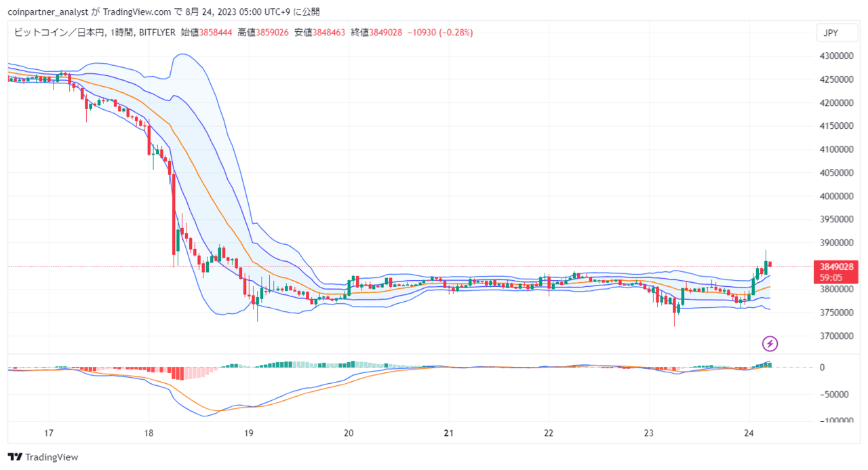Viewport: 868px width, 470px height.
Task: Click the 終値 closing price value 3849028
Action: click(386, 32)
